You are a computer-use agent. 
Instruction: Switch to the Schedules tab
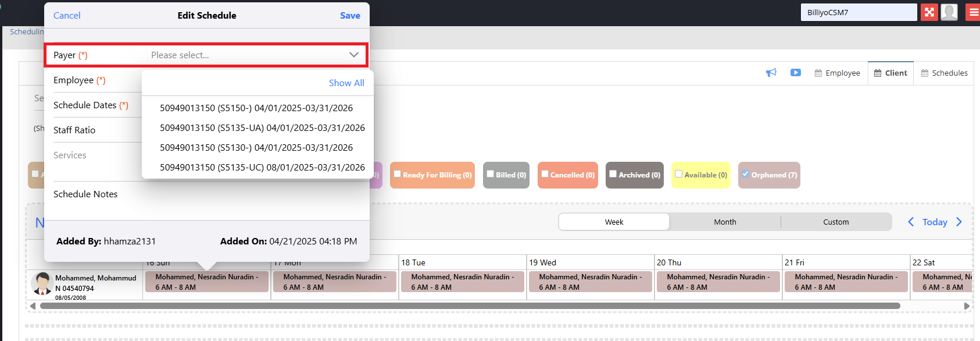944,73
